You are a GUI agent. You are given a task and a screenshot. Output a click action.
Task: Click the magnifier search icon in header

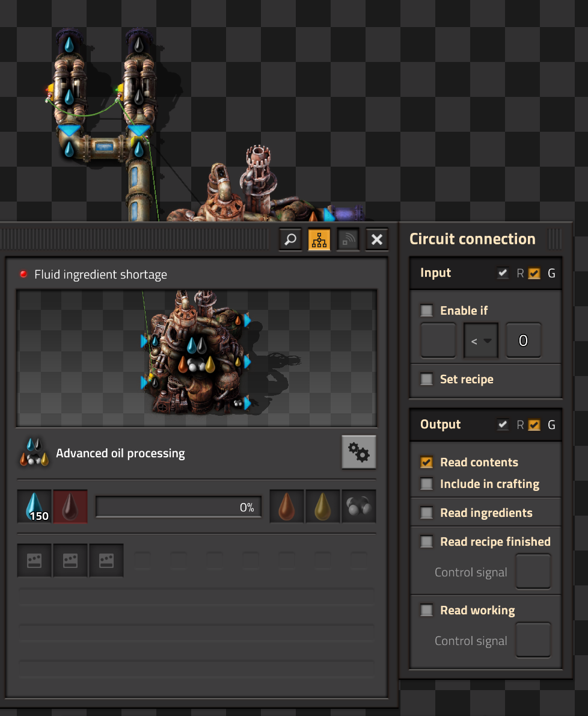[290, 239]
